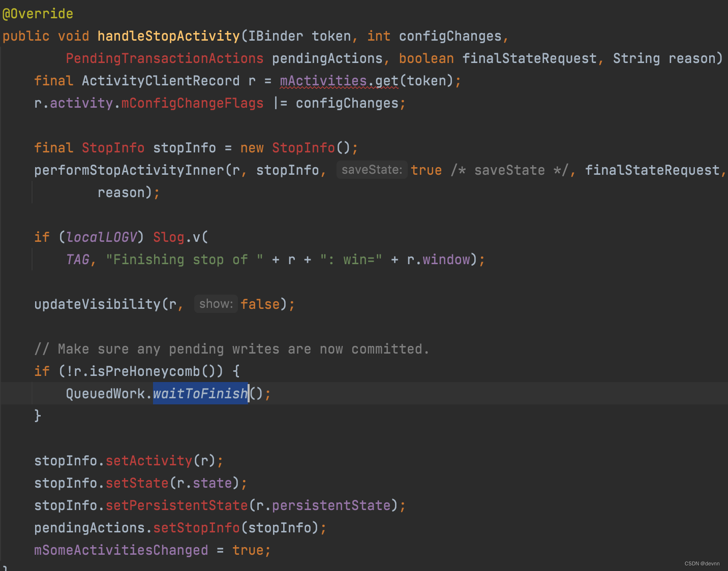728x571 pixels.
Task: Click the new StopInfo() constructor call
Action: 295,148
